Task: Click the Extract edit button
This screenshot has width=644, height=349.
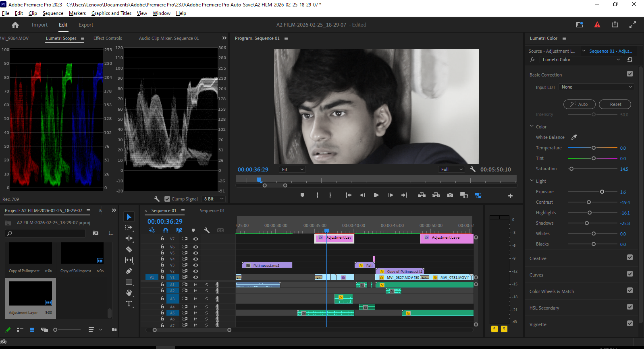Action: click(436, 195)
